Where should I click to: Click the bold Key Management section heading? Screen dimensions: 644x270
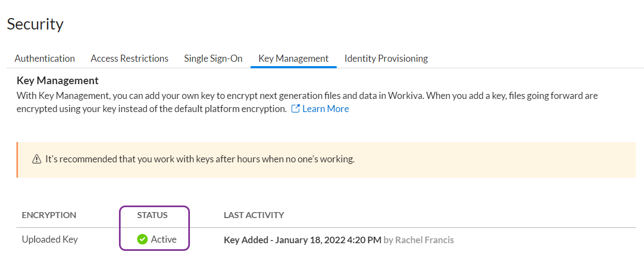[58, 81]
